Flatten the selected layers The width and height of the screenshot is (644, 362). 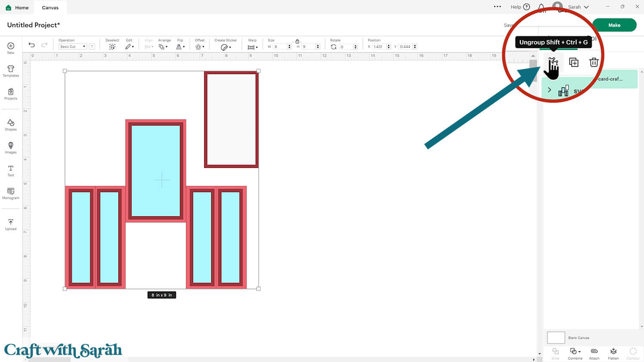613,353
